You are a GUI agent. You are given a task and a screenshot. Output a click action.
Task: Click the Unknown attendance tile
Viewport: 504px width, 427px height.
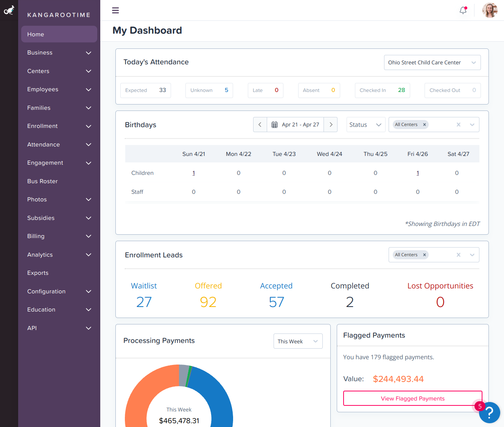tap(209, 90)
